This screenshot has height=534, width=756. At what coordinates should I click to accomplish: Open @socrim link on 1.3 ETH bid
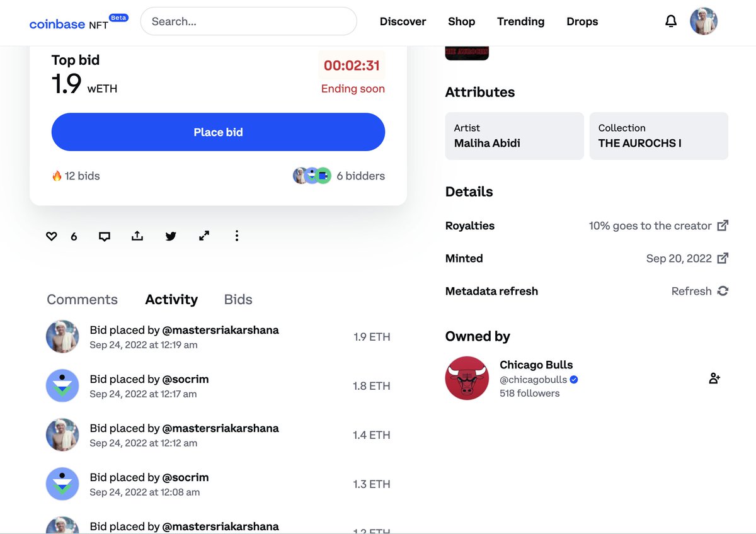pos(185,477)
